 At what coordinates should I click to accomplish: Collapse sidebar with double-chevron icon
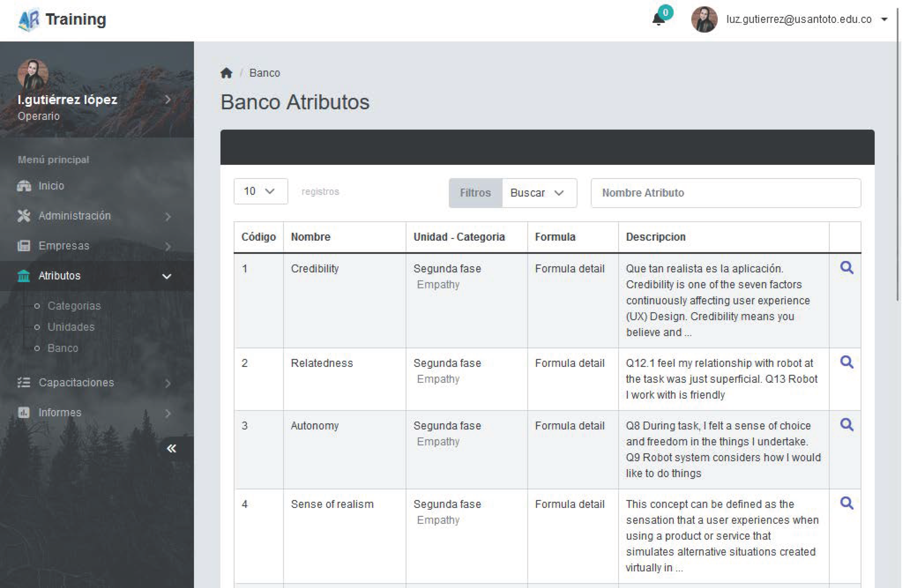(x=171, y=449)
